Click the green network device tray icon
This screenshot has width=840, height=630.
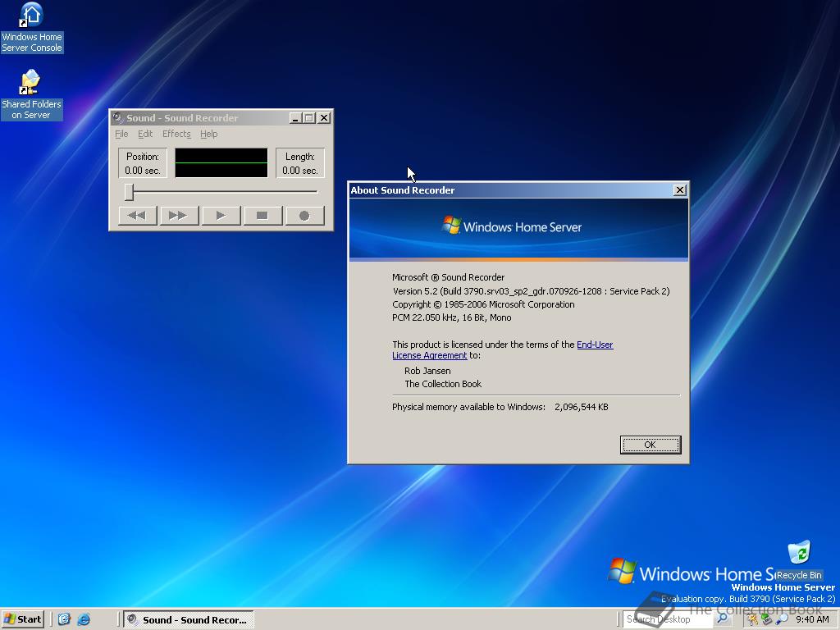[767, 619]
